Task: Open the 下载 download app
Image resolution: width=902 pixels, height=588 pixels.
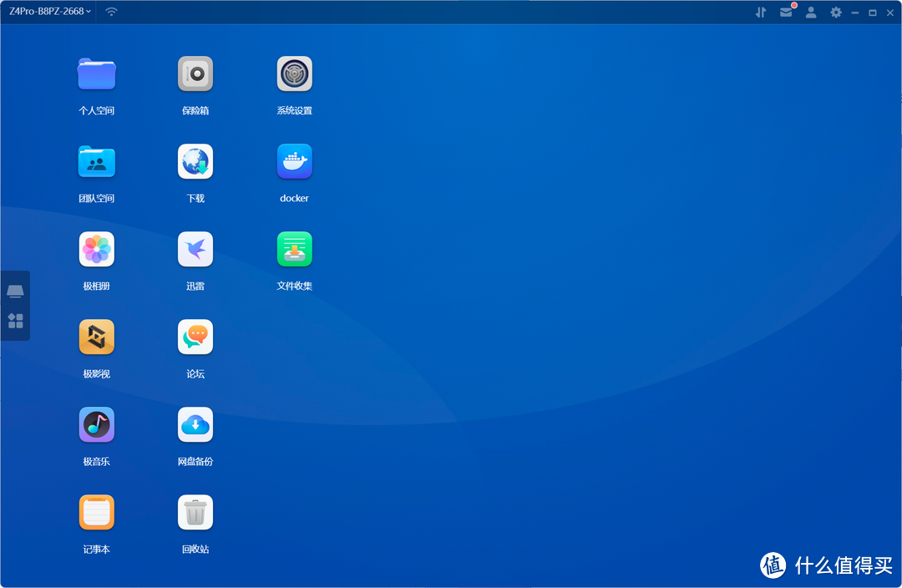Action: (x=195, y=162)
